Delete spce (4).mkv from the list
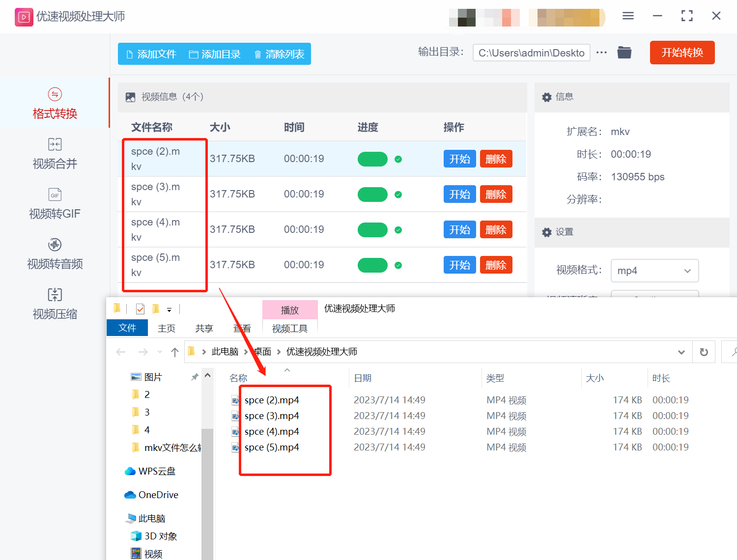Image resolution: width=737 pixels, height=560 pixels. [x=496, y=229]
